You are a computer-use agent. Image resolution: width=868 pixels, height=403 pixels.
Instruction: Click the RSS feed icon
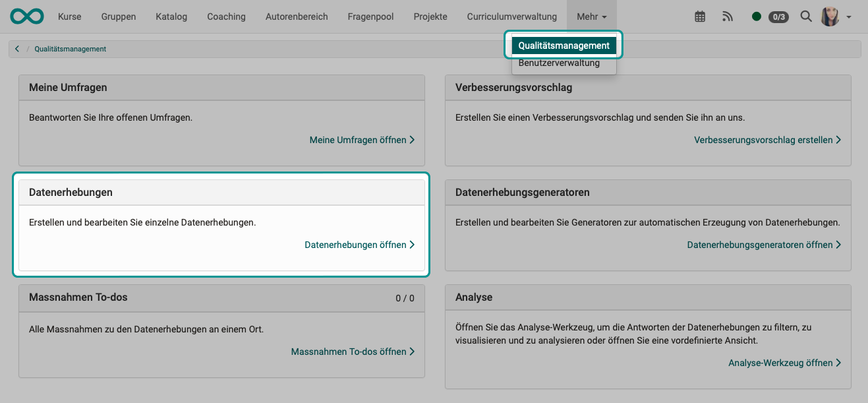tap(727, 16)
